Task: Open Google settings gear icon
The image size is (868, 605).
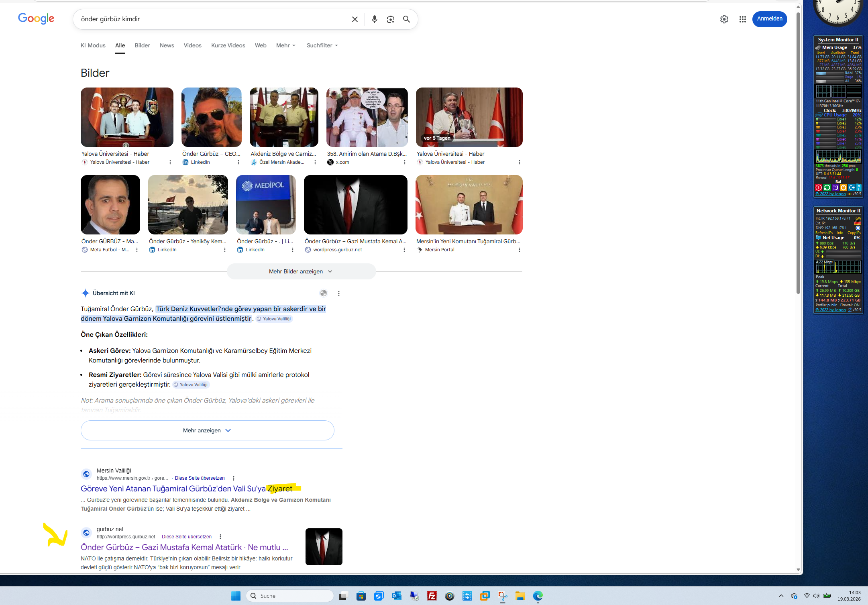Action: tap(724, 19)
